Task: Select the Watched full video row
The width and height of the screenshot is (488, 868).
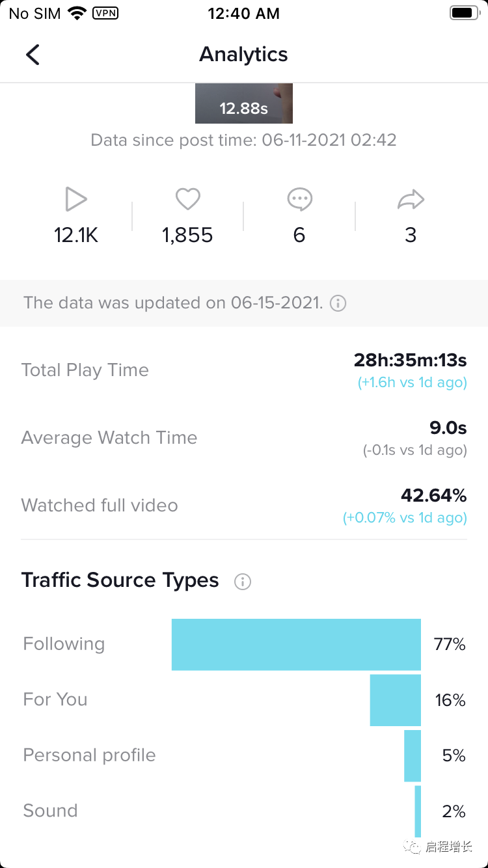Action: tap(244, 506)
